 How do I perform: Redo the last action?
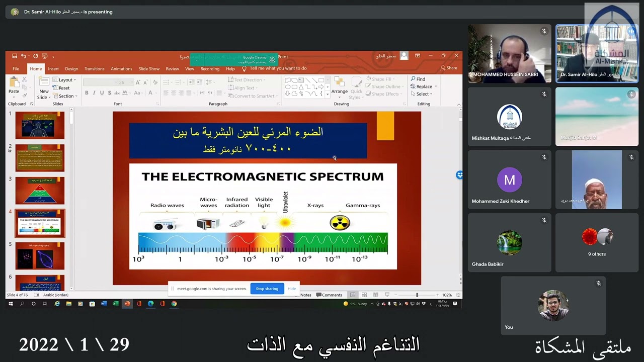coord(35,56)
